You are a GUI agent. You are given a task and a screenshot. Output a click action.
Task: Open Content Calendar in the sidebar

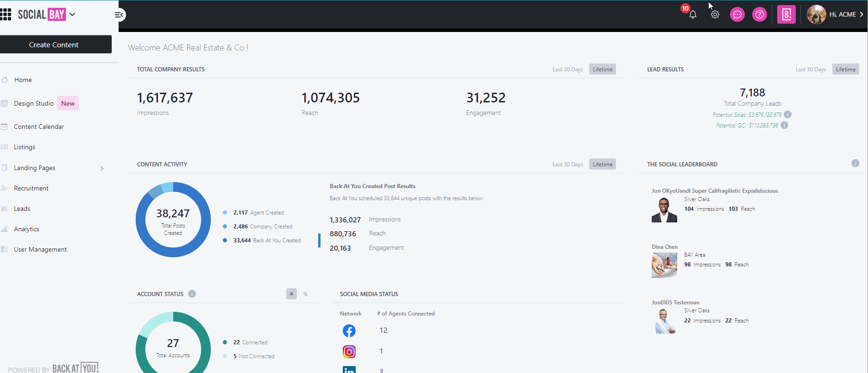(x=39, y=126)
